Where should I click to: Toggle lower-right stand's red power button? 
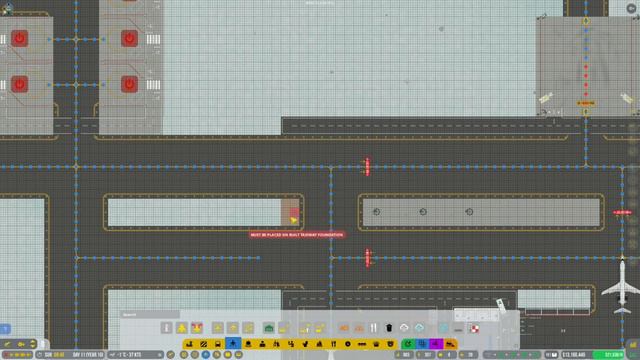click(x=129, y=84)
